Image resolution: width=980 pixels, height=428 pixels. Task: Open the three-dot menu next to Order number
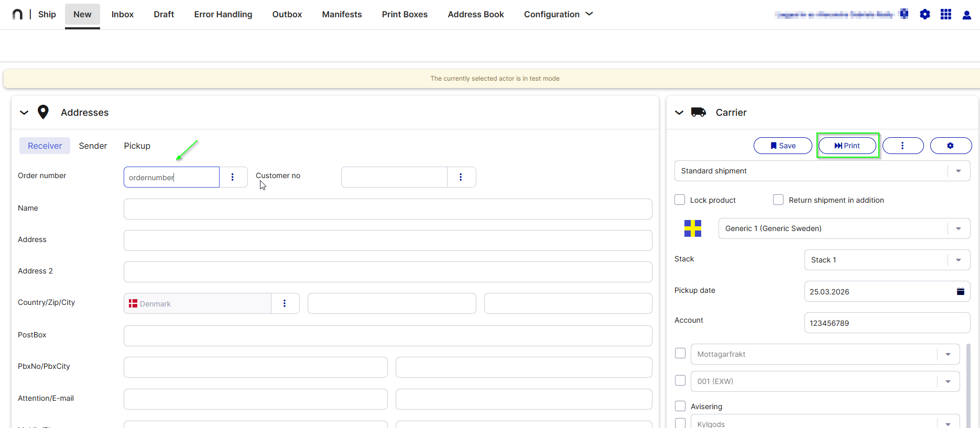(233, 177)
